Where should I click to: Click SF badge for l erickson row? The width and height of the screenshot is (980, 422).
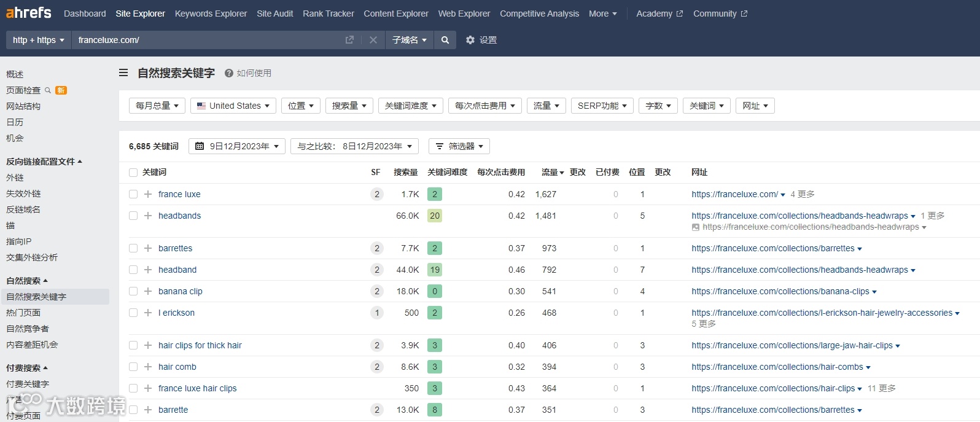377,313
